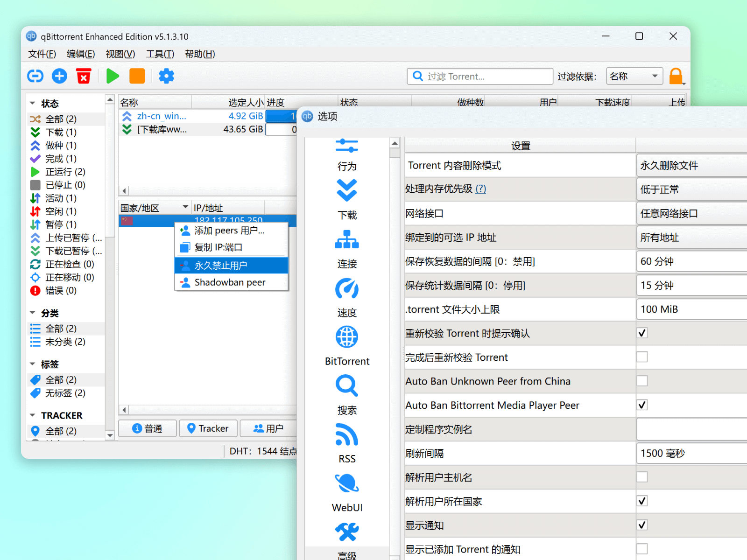Enable resolving peer host names checkbox
Screen dimensions: 747x560
(x=642, y=477)
